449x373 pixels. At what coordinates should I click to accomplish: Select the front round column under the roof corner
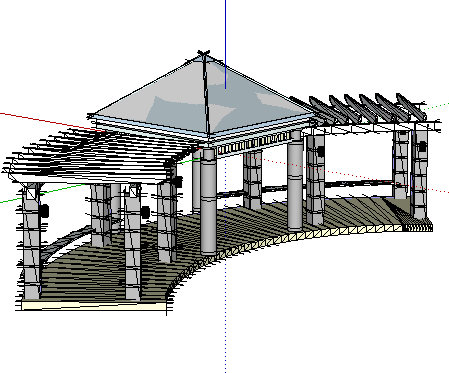[x=209, y=202]
